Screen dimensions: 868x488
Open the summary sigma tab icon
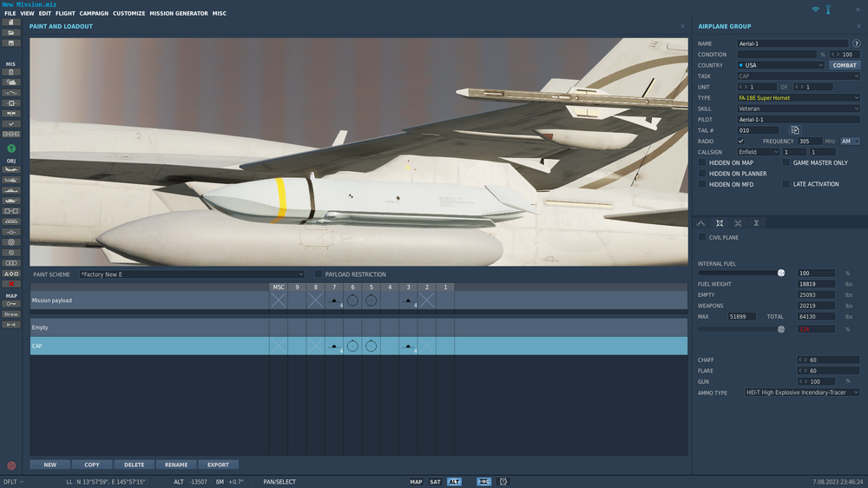[x=756, y=223]
